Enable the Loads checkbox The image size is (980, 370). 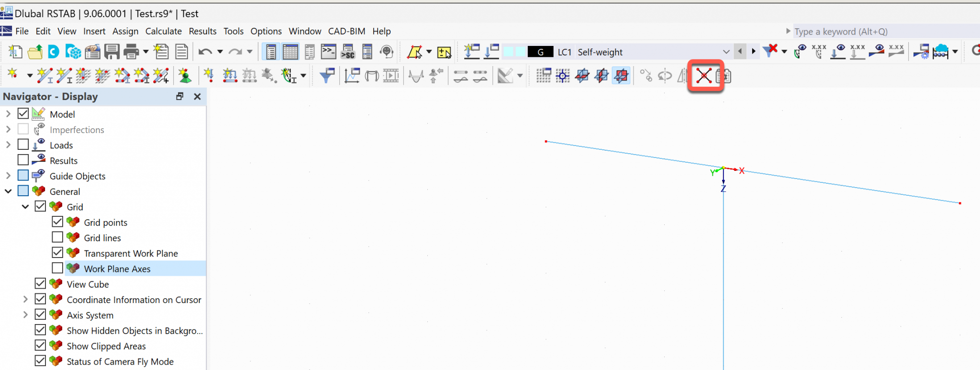pos(23,145)
